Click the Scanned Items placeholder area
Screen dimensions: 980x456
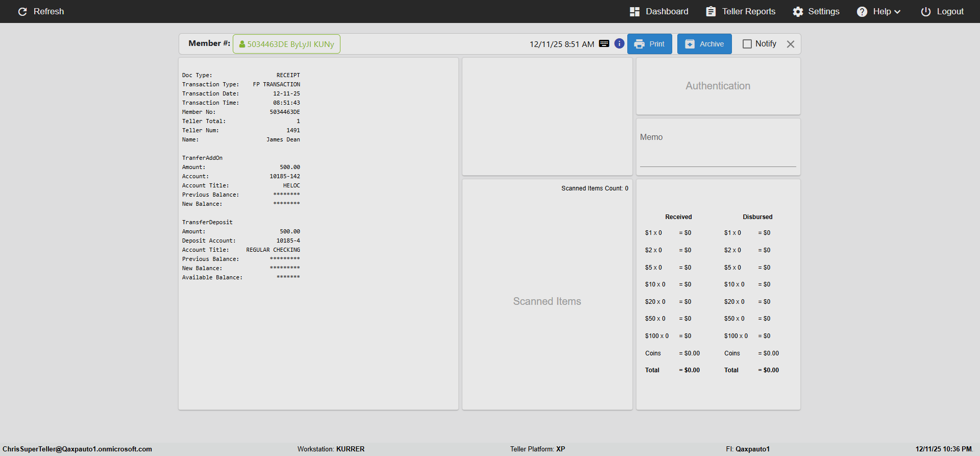coord(547,301)
